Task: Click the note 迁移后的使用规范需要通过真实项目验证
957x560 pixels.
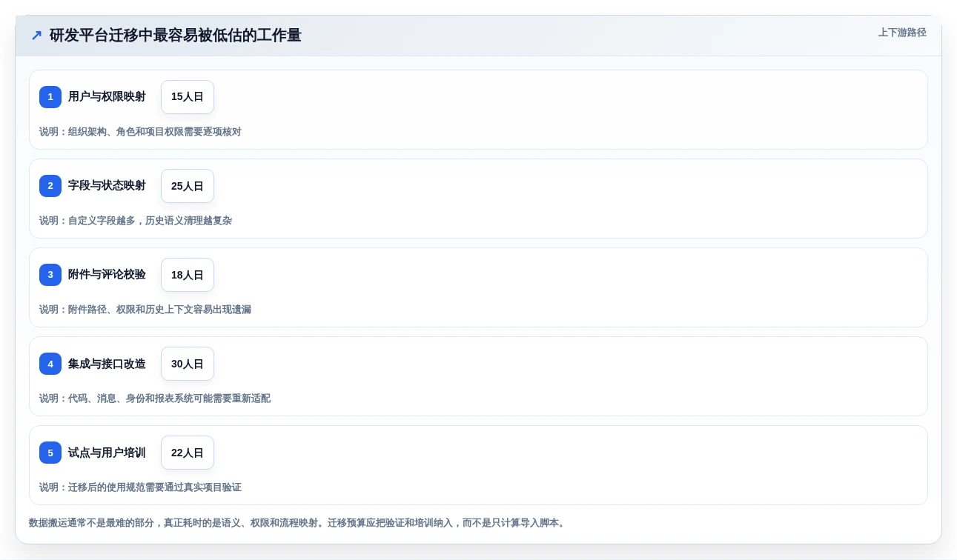Action: tap(140, 487)
